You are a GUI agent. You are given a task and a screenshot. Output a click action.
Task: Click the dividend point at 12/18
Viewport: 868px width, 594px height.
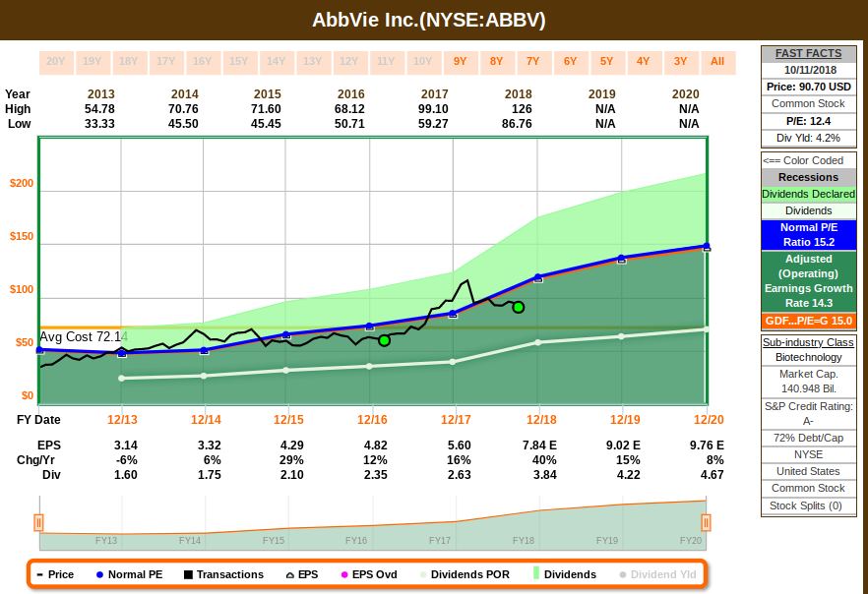(538, 343)
